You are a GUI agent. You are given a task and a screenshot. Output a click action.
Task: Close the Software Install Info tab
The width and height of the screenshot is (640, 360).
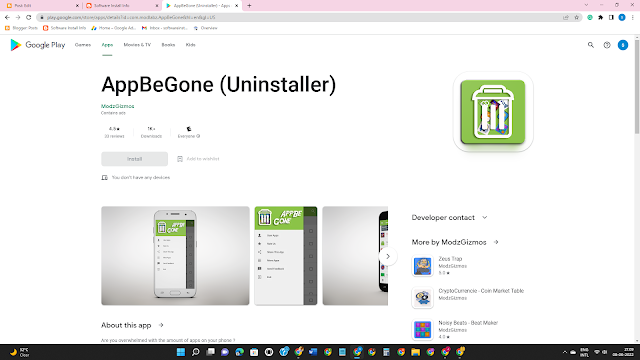tap(157, 6)
